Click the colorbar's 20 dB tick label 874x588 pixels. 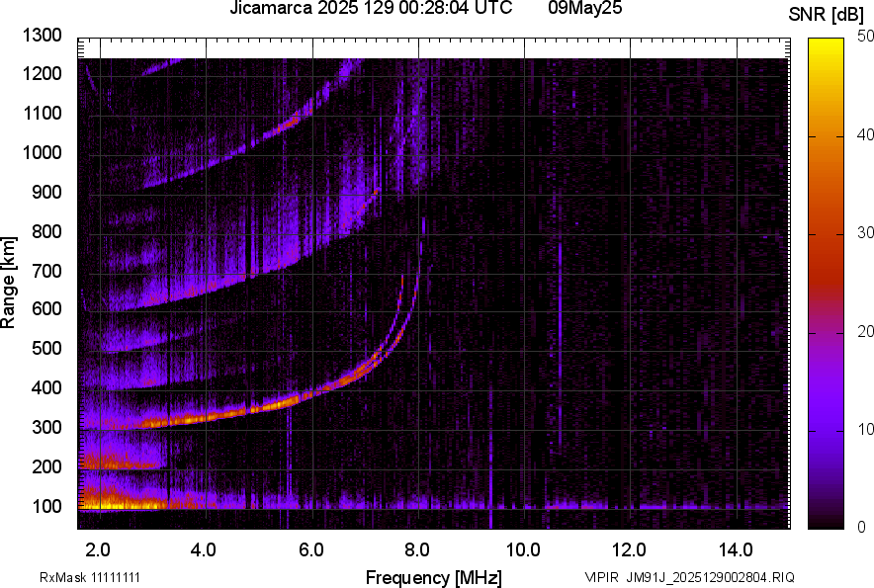coord(866,331)
